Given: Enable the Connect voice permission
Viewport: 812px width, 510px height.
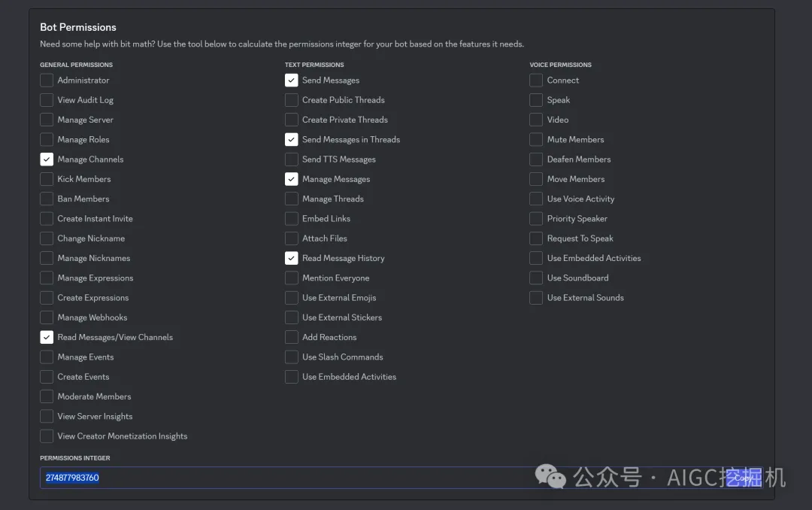Looking at the screenshot, I should click(x=535, y=80).
